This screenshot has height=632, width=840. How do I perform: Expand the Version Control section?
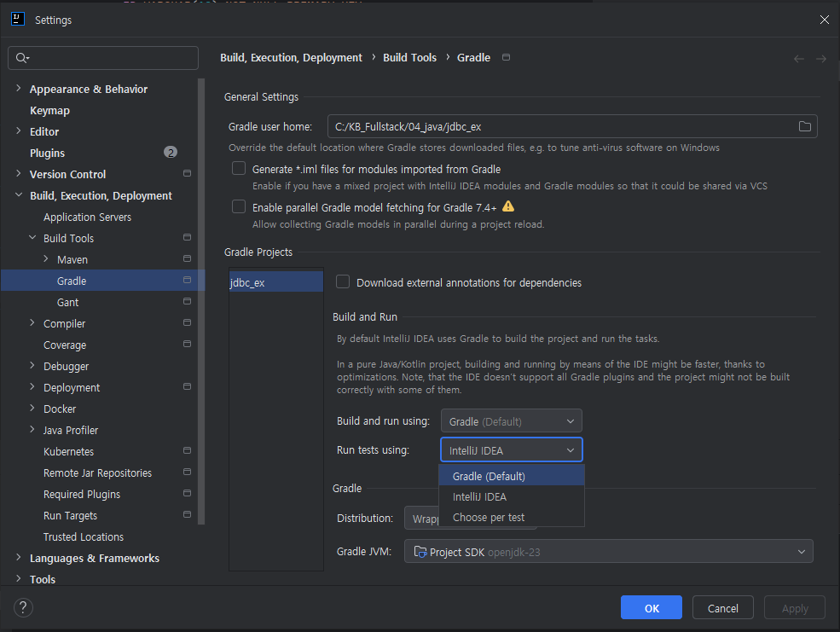click(19, 173)
